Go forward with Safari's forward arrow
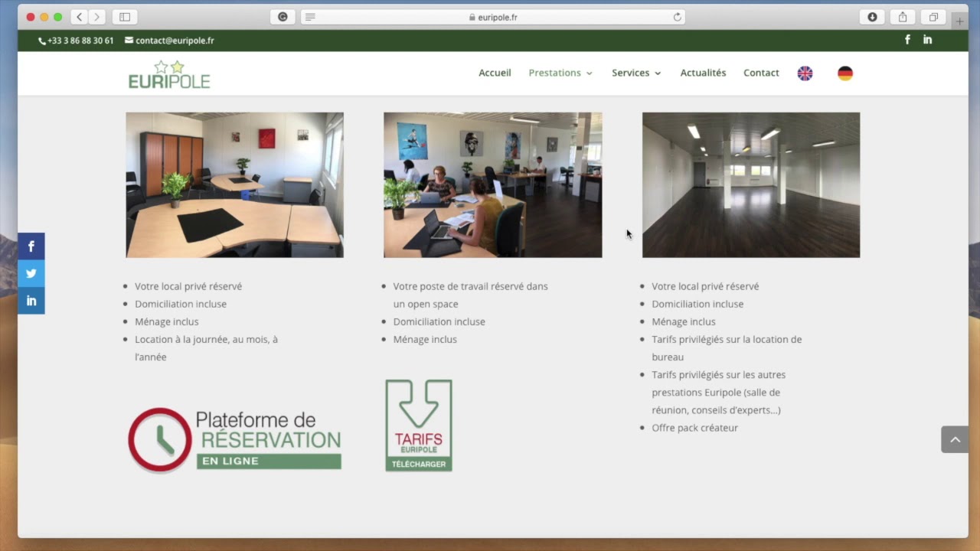980x551 pixels. (97, 17)
